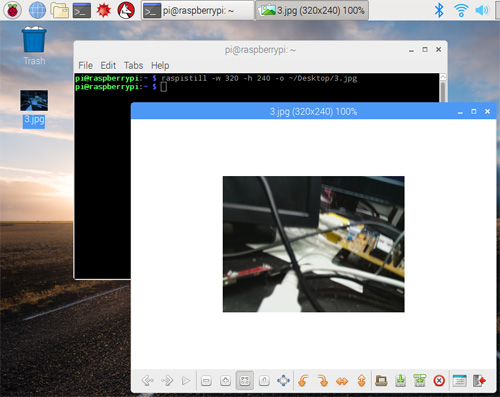The height and width of the screenshot is (397, 500).
Task: Quit the image viewer
Action: click(x=479, y=380)
